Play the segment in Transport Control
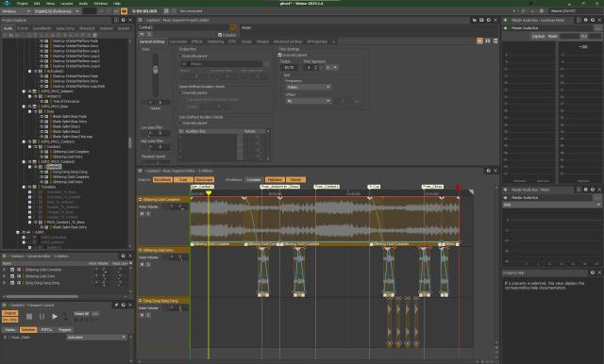This screenshot has width=604, height=364. pos(55,316)
